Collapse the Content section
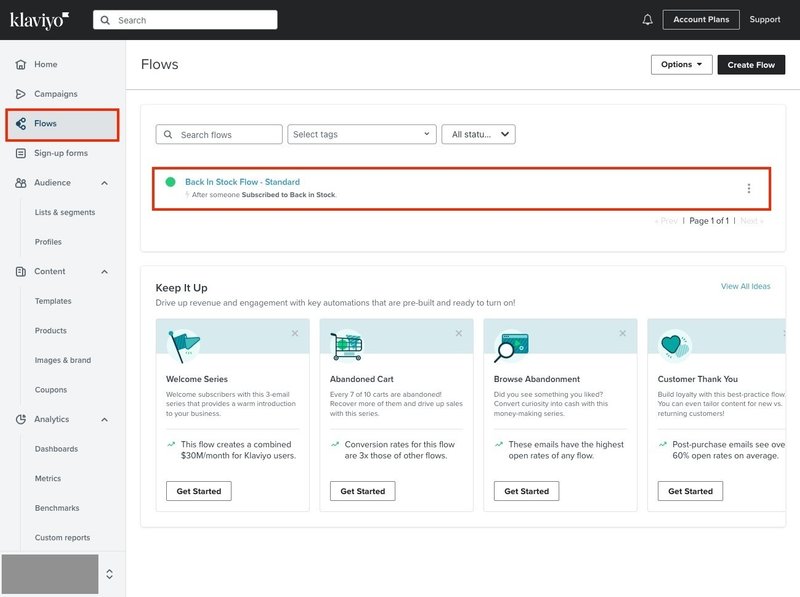The height and width of the screenshot is (597, 800). (x=105, y=271)
